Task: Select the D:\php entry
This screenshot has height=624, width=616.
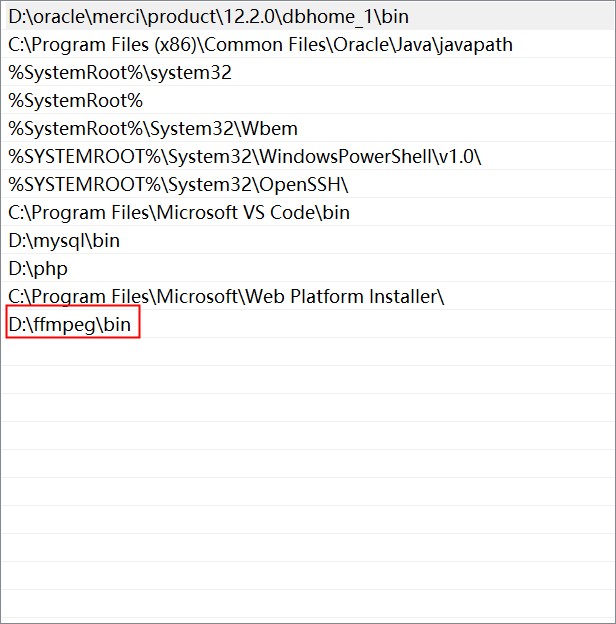Action: tap(308, 268)
